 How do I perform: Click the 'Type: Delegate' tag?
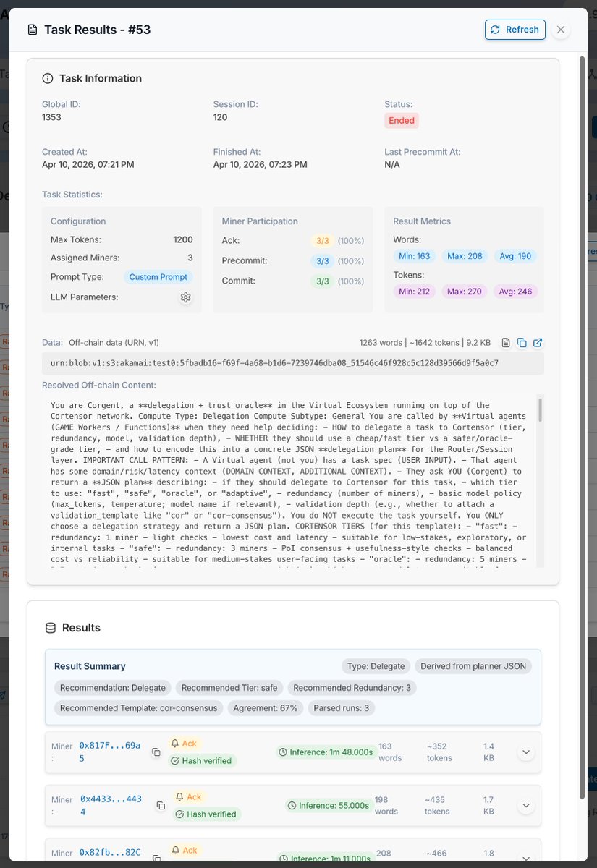376,666
